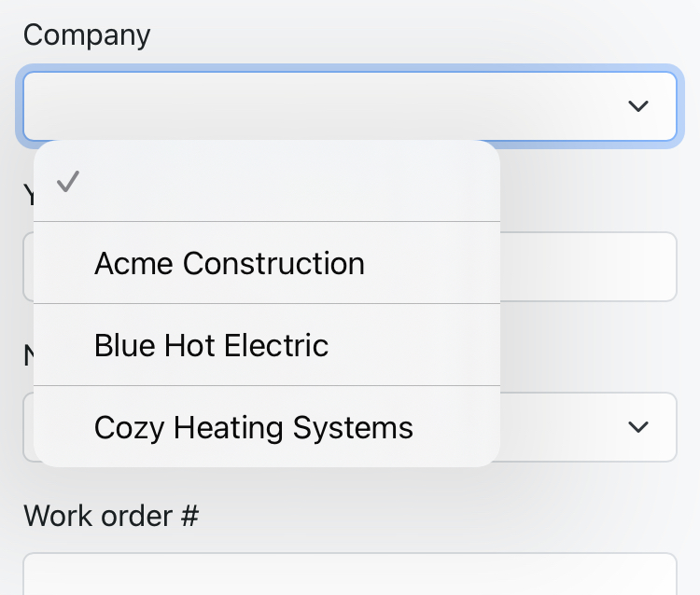
Task: Pick Cozy Heating Systems from the list
Action: 254,427
